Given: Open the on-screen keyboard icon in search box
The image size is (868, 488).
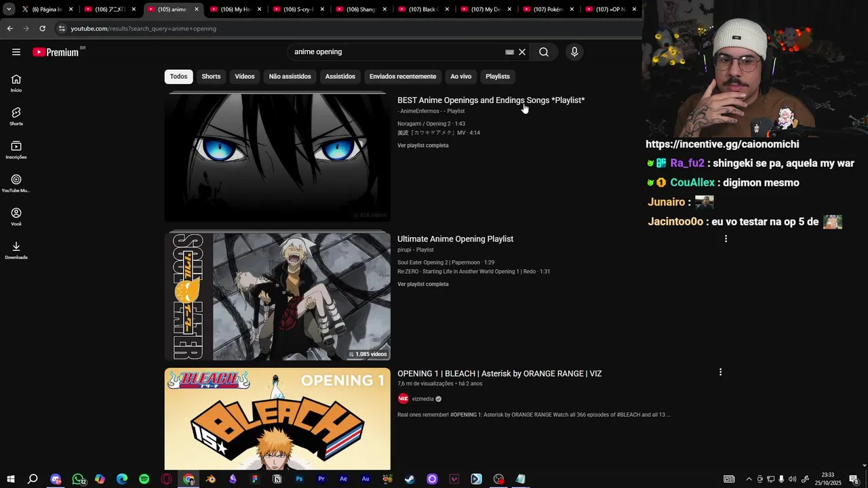Looking at the screenshot, I should (x=509, y=52).
